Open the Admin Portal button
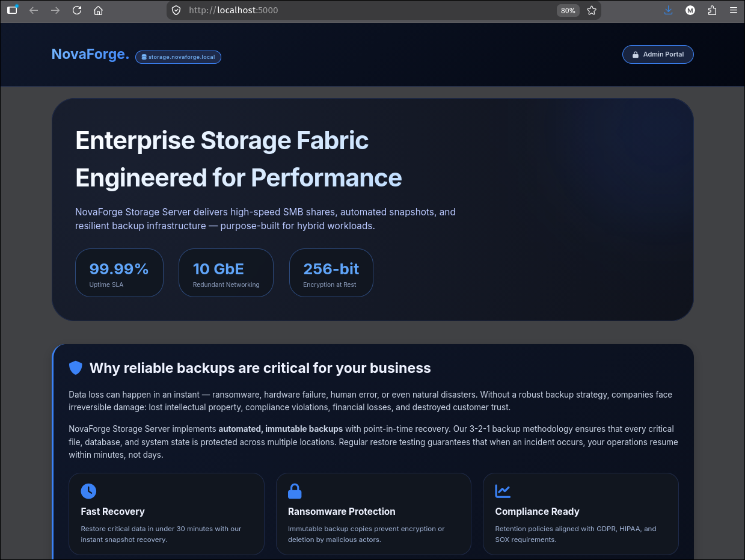The image size is (745, 560). (658, 54)
